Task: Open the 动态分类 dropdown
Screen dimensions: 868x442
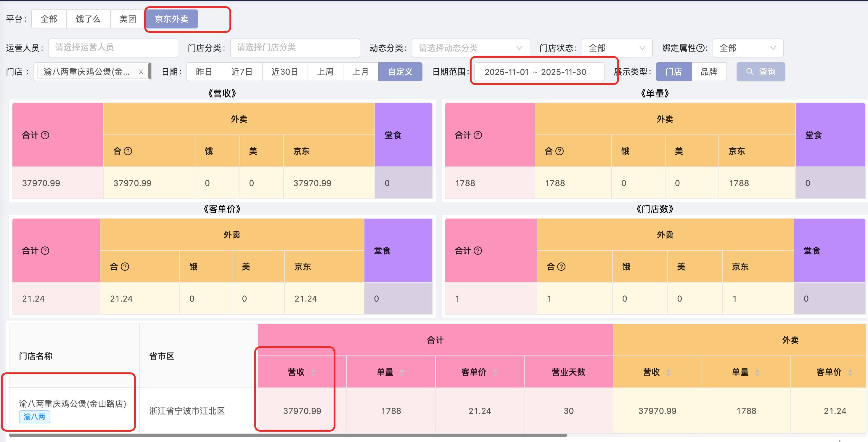Action: coord(470,48)
